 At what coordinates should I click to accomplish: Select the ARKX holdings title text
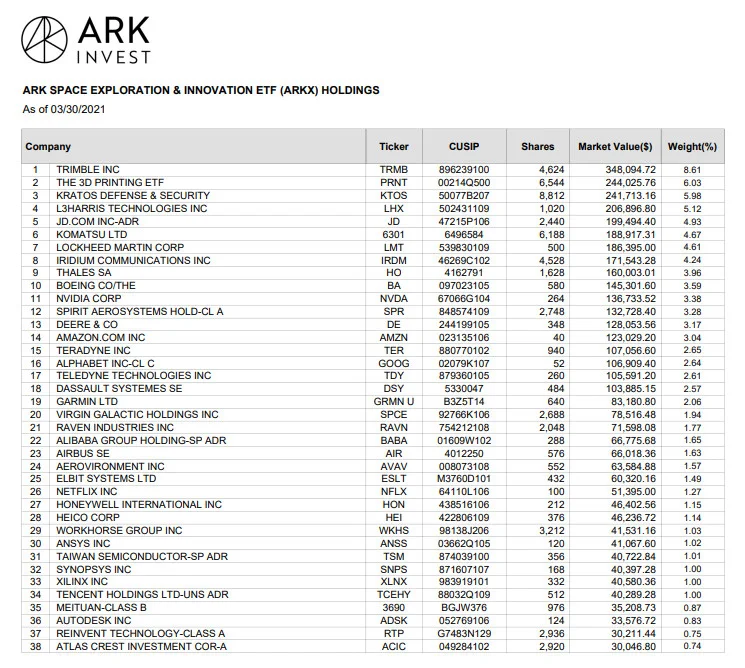(x=201, y=90)
